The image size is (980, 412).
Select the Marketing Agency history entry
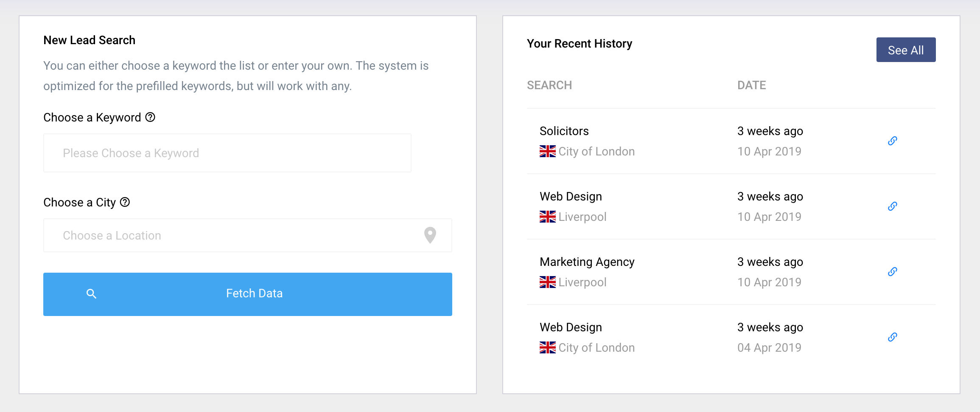[x=587, y=262]
